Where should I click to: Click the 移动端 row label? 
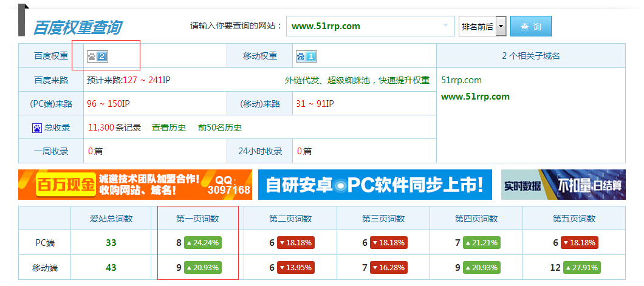pyautogui.click(x=45, y=268)
